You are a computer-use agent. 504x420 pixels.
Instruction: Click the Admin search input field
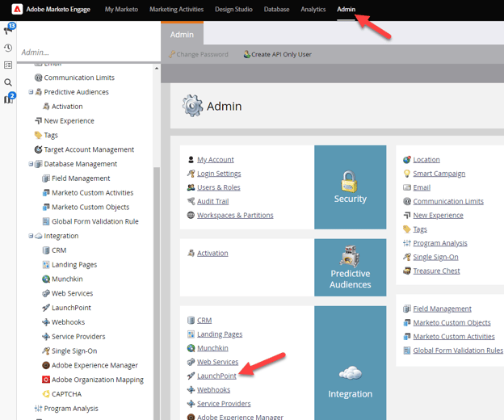coord(88,52)
